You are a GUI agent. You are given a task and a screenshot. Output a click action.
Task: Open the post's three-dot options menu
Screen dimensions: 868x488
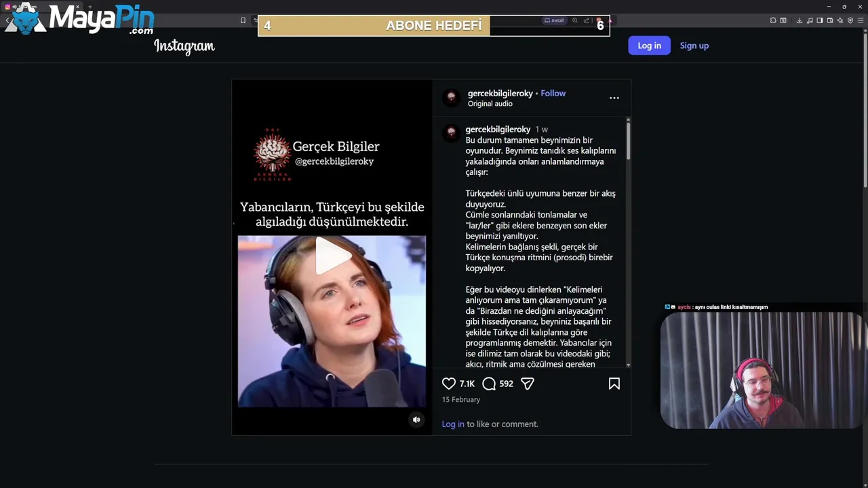614,98
